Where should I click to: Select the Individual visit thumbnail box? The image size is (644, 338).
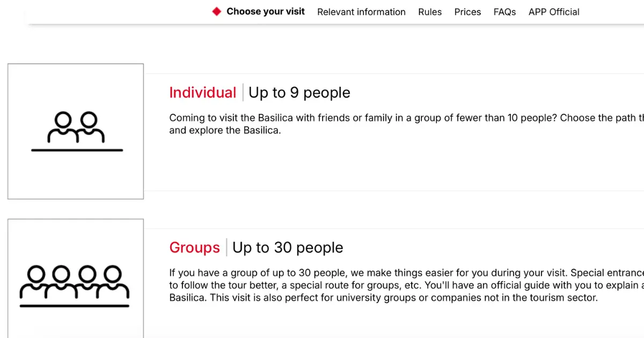(x=76, y=131)
